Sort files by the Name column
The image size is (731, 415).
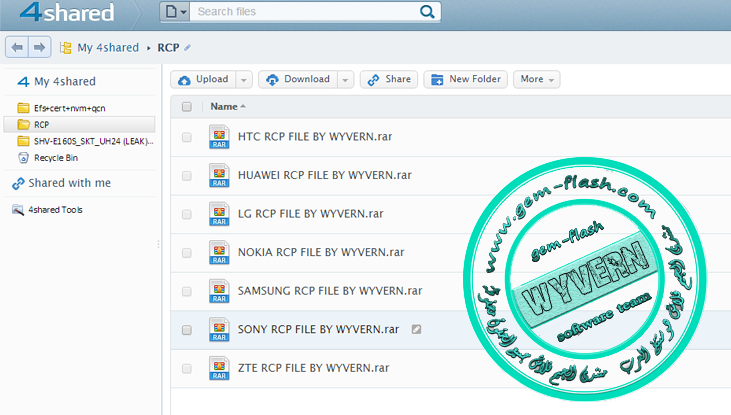[228, 107]
